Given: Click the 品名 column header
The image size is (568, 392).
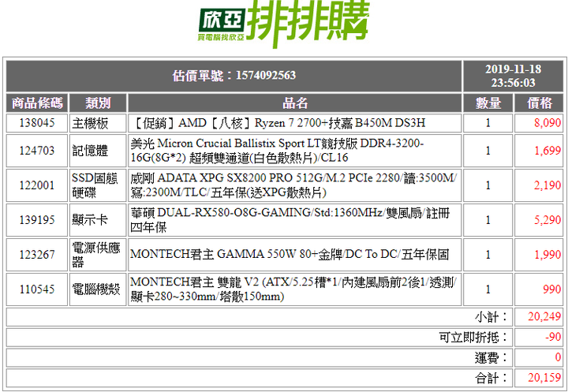Looking at the screenshot, I should [294, 103].
